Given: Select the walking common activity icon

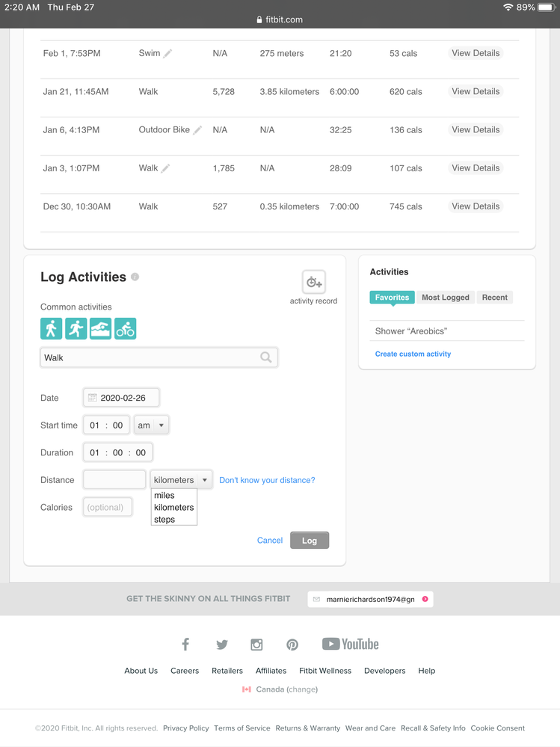Looking at the screenshot, I should click(x=51, y=329).
